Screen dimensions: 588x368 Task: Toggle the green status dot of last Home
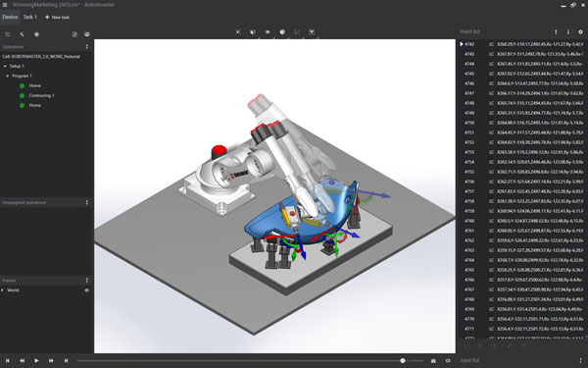(x=22, y=105)
